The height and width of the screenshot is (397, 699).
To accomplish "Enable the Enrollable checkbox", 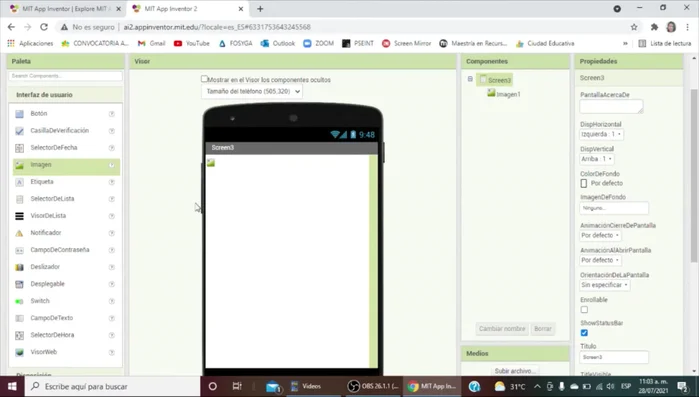I will point(584,310).
